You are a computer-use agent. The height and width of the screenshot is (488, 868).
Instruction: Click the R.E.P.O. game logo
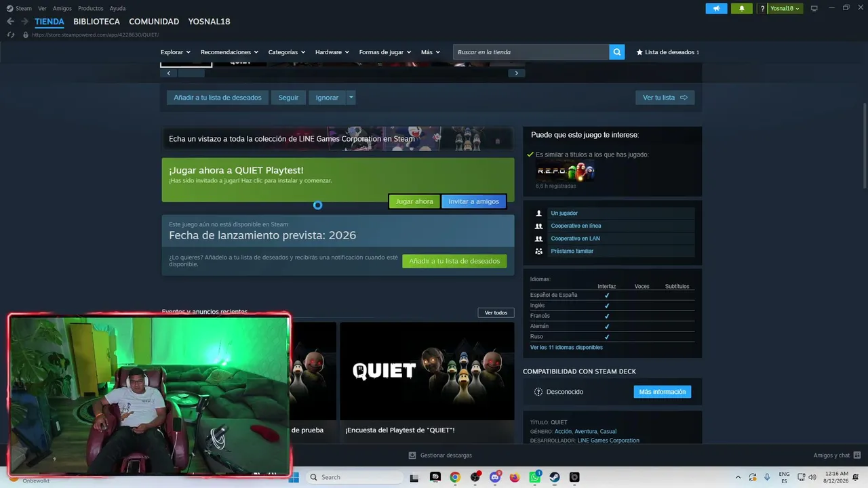point(566,171)
